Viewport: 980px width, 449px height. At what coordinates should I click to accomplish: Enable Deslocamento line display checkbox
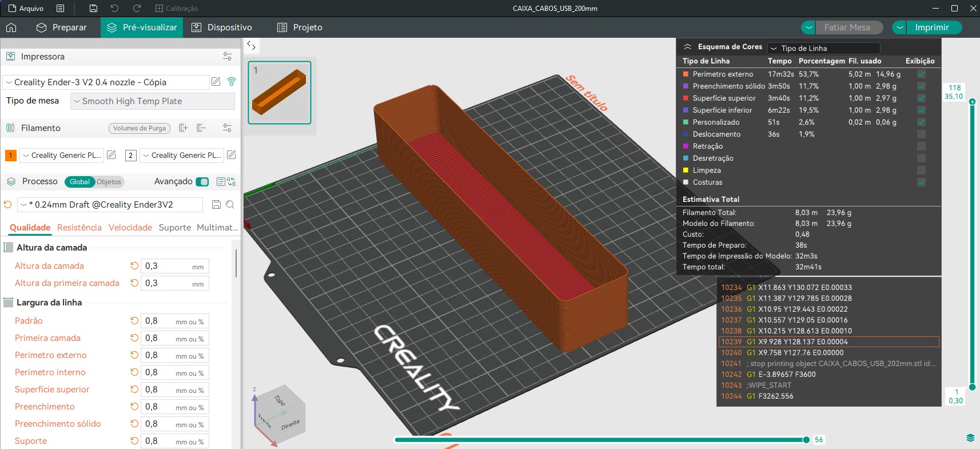[x=921, y=134]
